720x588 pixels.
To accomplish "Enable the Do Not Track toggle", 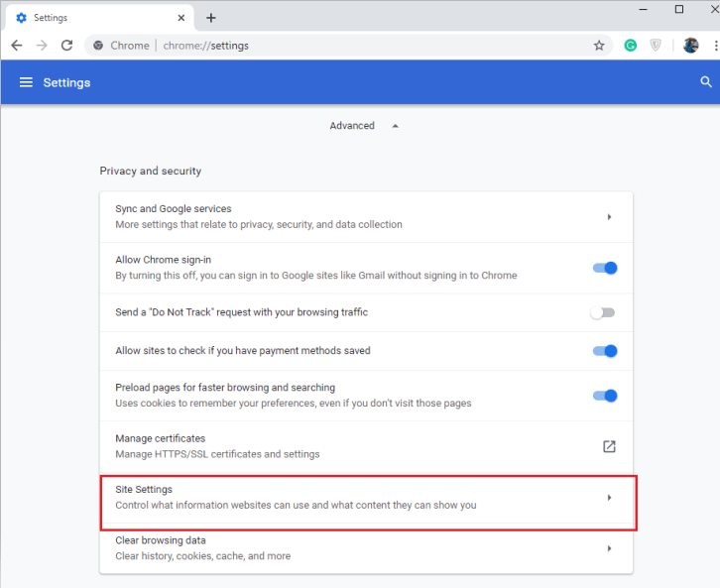I will [x=602, y=313].
